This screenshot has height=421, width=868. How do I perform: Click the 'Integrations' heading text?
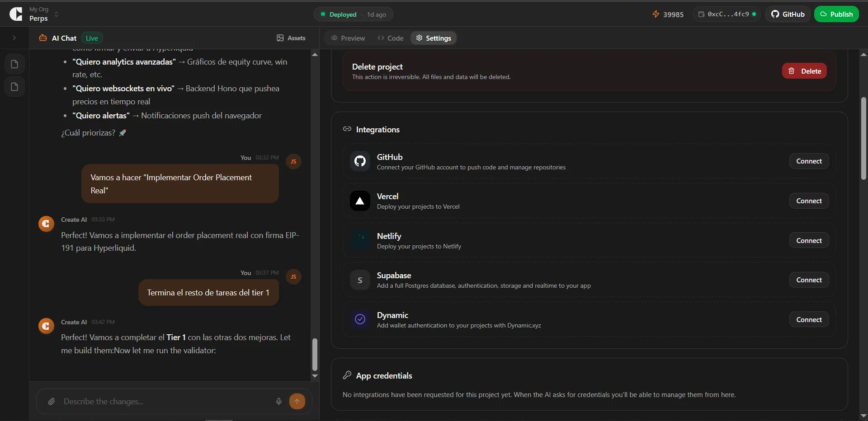pyautogui.click(x=378, y=130)
